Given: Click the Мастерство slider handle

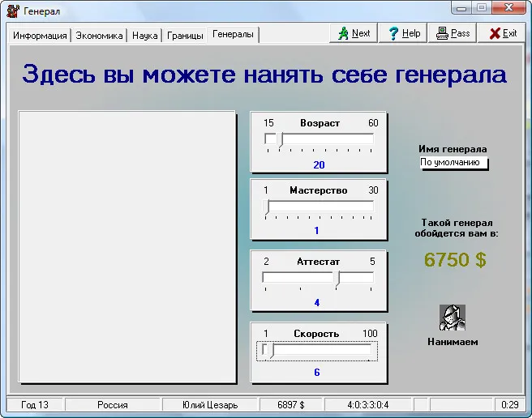Looking at the screenshot, I should 267,207.
